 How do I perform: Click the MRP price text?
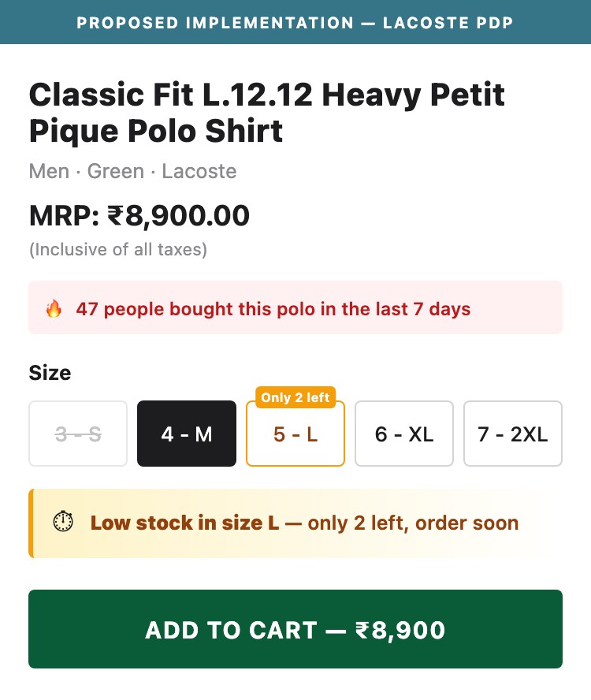(139, 215)
